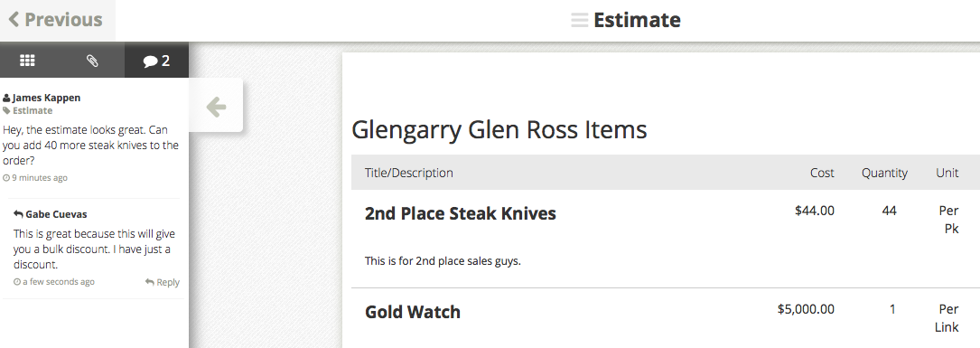Click the clock icon by 9 minutes ago

[x=6, y=178]
